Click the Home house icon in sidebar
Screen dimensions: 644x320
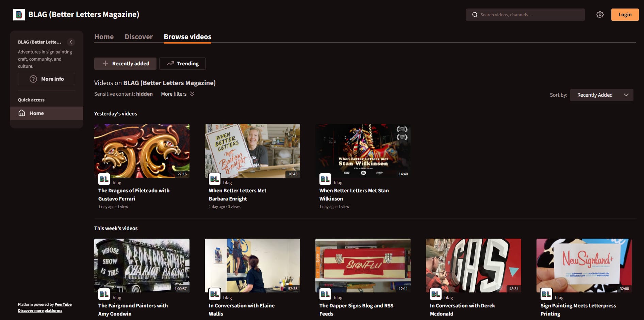click(x=22, y=113)
